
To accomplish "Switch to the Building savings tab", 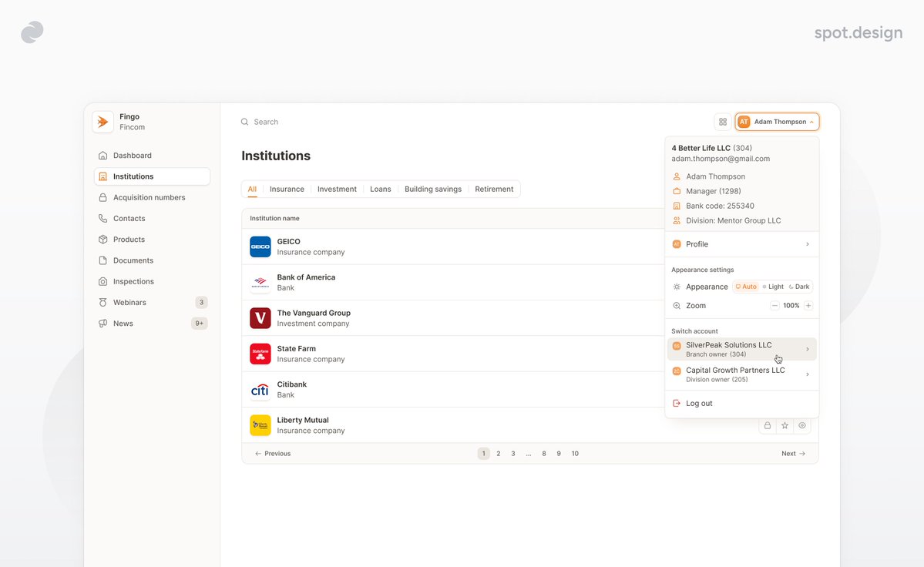I will (433, 189).
